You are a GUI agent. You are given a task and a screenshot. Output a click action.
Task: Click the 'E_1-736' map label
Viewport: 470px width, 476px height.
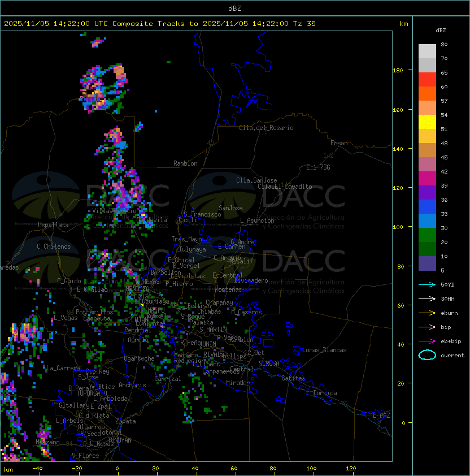318,167
